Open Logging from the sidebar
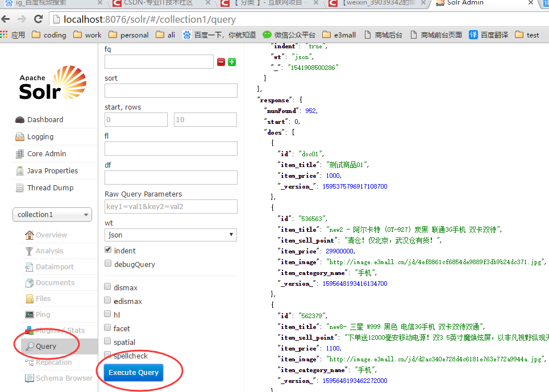 [x=40, y=137]
